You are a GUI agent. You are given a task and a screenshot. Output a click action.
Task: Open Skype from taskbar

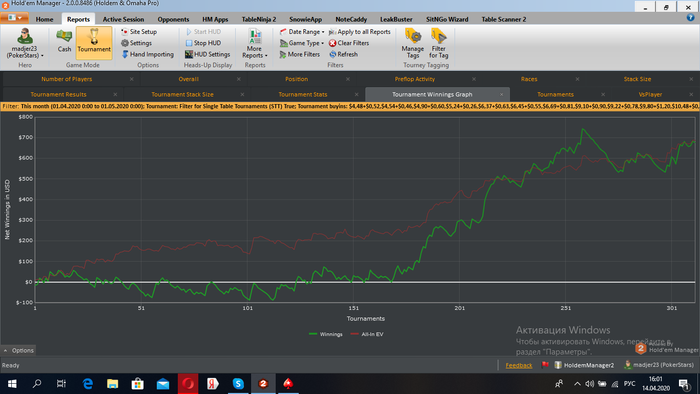tap(238, 383)
